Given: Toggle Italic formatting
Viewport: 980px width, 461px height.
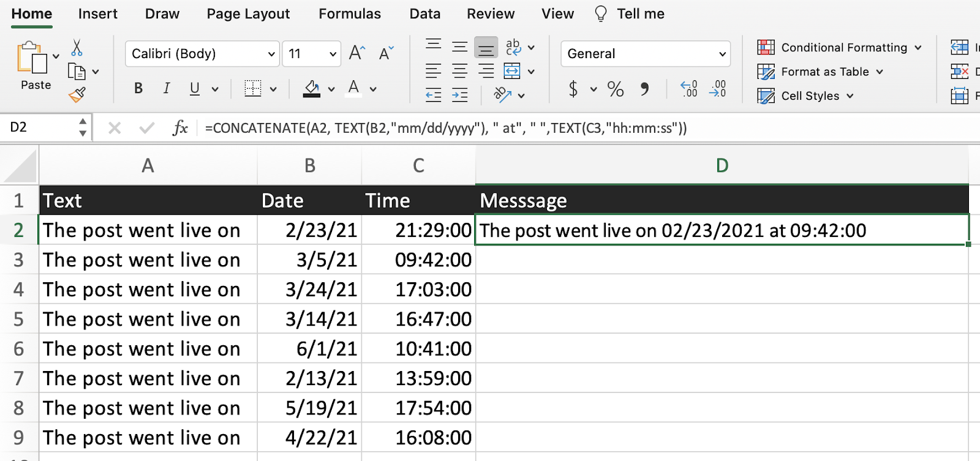Looking at the screenshot, I should point(167,89).
